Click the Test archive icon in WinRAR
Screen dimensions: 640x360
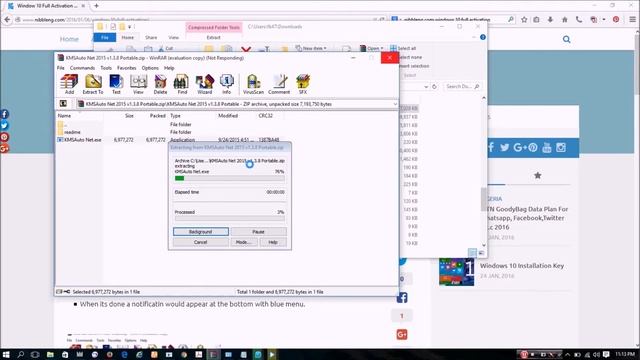click(x=116, y=84)
